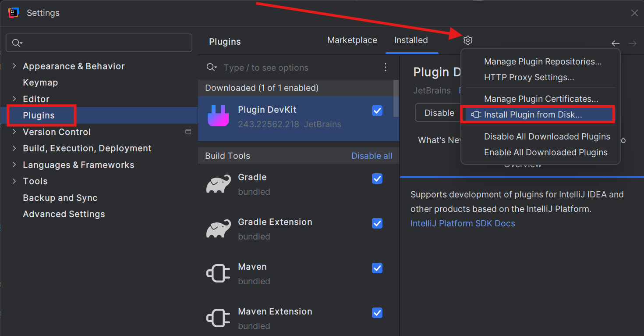Uncheck the Plugin DevKit checkbox

(377, 111)
